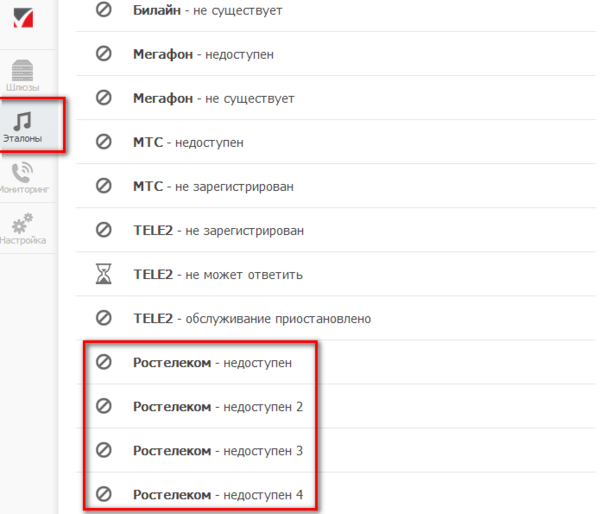The width and height of the screenshot is (600, 514).
Task: Click hourglass icon beside TELE2 не может ответить
Action: (103, 274)
